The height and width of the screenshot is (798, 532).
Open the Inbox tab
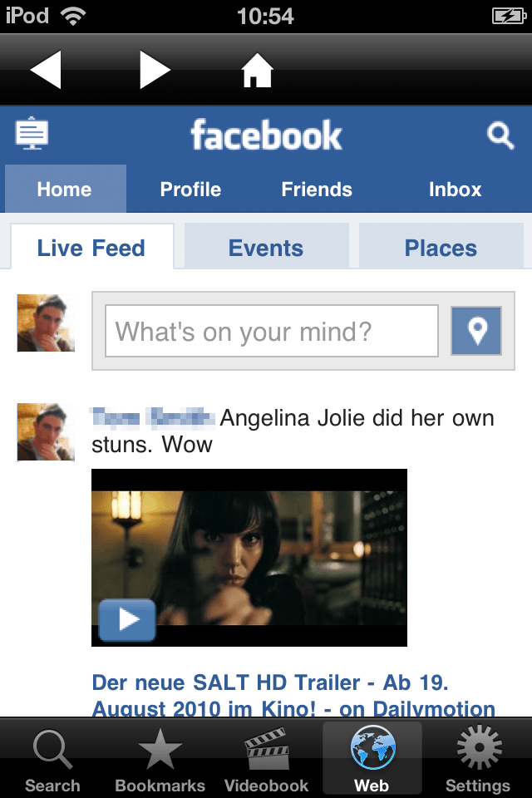coord(456,190)
